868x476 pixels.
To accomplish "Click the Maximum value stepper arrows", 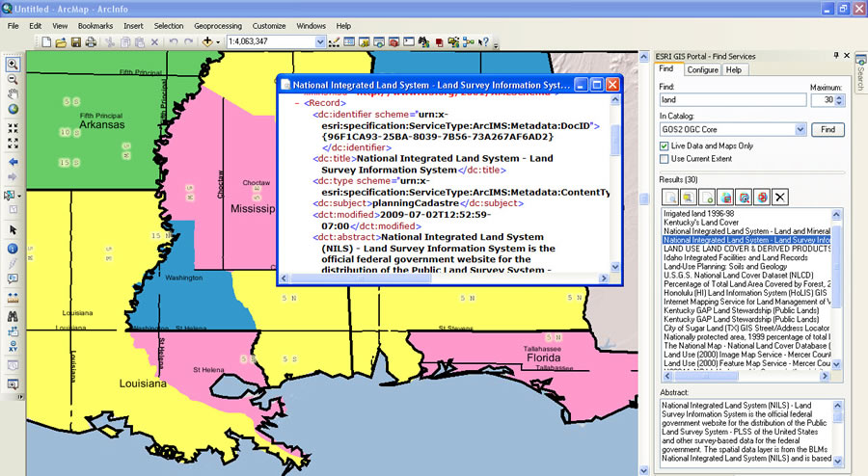I will pos(839,100).
